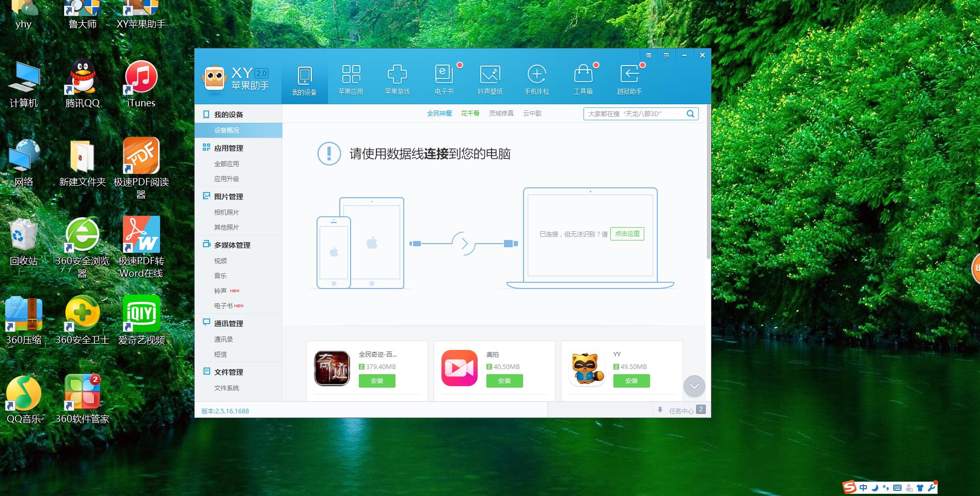The width and height of the screenshot is (980, 496).
Task: Click the YY raccoon app thumbnail
Action: pos(587,368)
